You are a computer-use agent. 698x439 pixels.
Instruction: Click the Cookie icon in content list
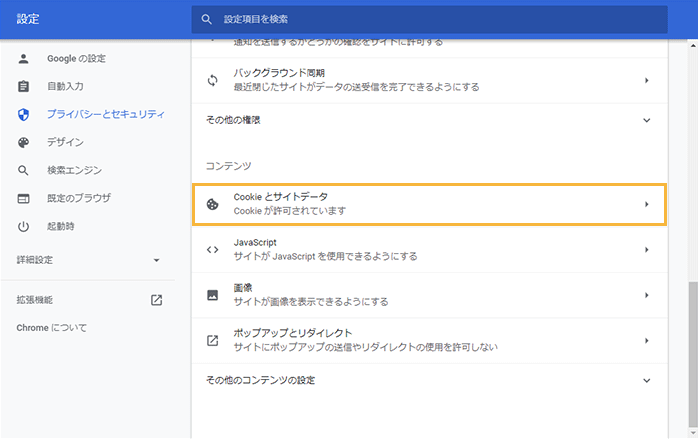pyautogui.click(x=212, y=204)
